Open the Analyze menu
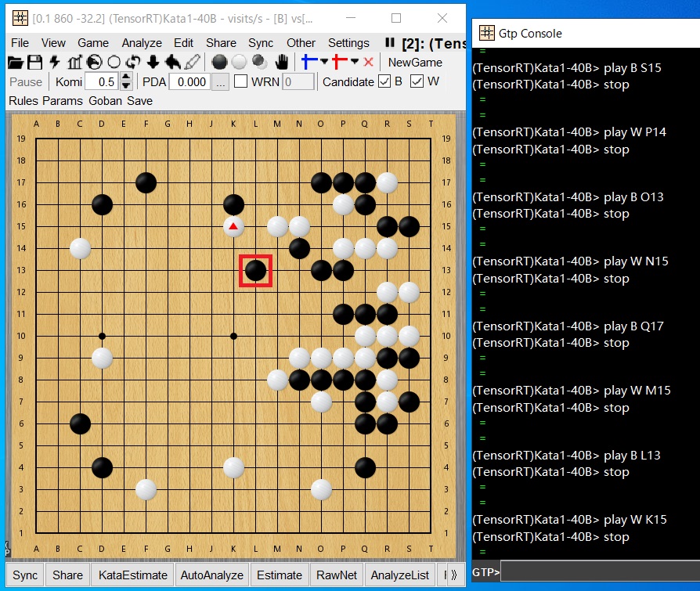The image size is (700, 591). tap(142, 43)
